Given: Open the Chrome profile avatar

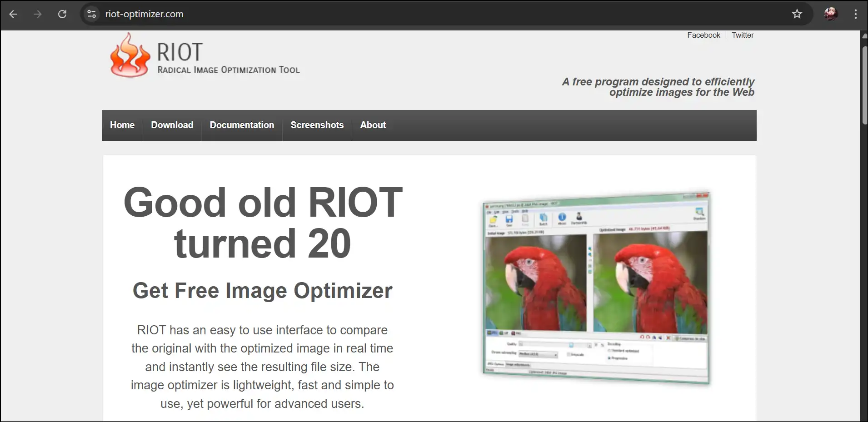Looking at the screenshot, I should [x=831, y=14].
